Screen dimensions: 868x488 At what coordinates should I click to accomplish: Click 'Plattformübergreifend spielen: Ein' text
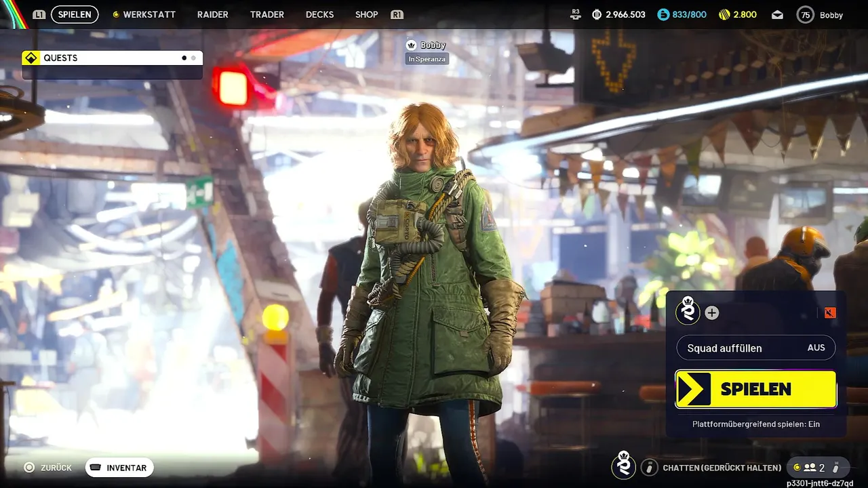tap(756, 424)
